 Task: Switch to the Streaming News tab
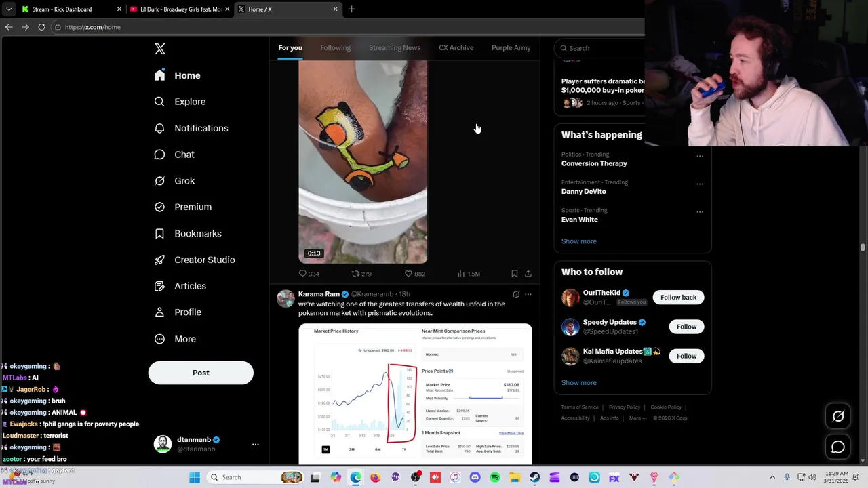click(x=395, y=47)
